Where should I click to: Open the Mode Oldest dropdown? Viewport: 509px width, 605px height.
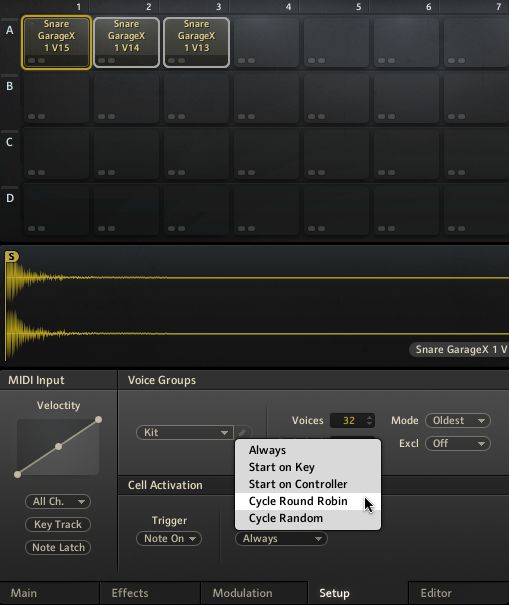click(458, 420)
